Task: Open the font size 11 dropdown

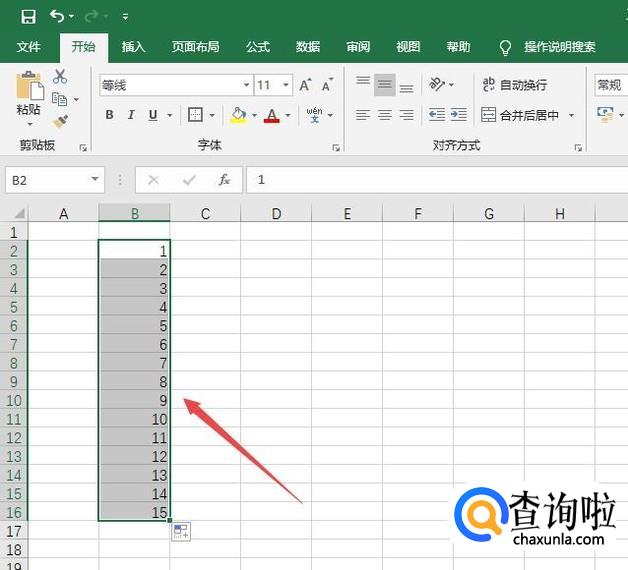Action: click(x=286, y=85)
